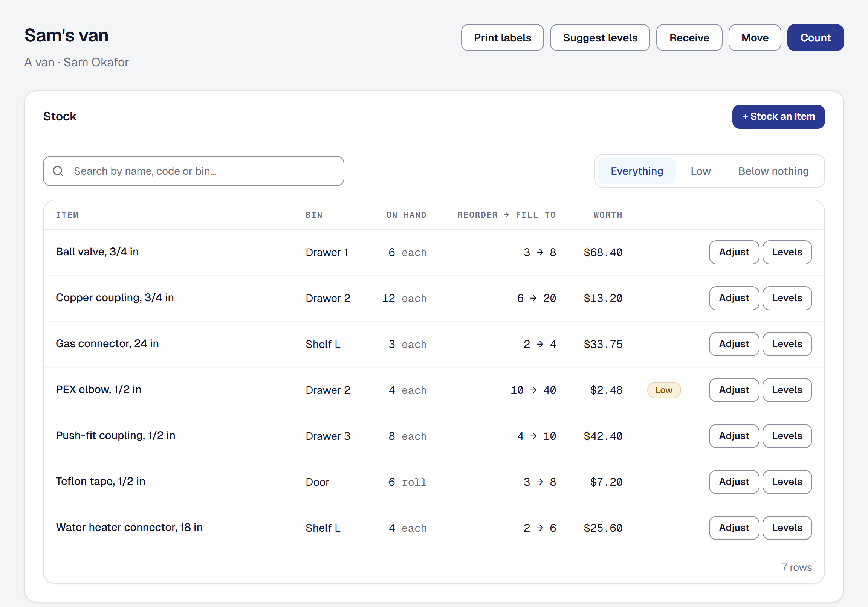This screenshot has height=607, width=868.
Task: Click the search magnifier icon
Action: [58, 171]
